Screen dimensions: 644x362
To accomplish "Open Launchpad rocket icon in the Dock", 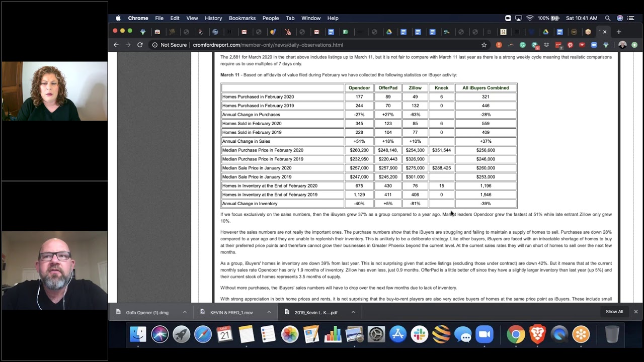I will coord(181,334).
